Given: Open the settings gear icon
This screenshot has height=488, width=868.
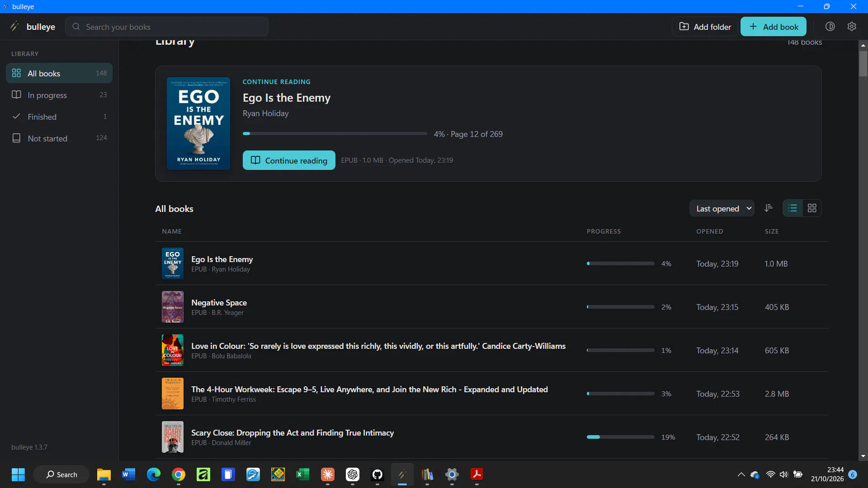Looking at the screenshot, I should click(852, 26).
